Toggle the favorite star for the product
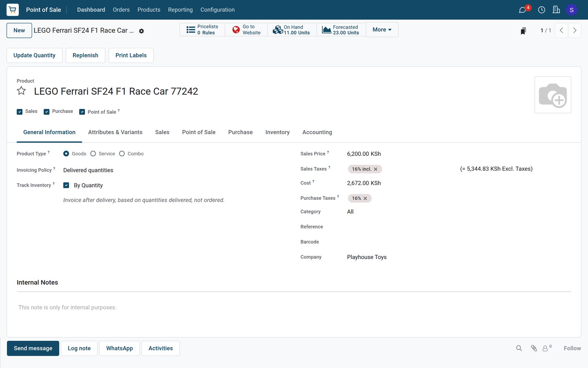 (21, 91)
